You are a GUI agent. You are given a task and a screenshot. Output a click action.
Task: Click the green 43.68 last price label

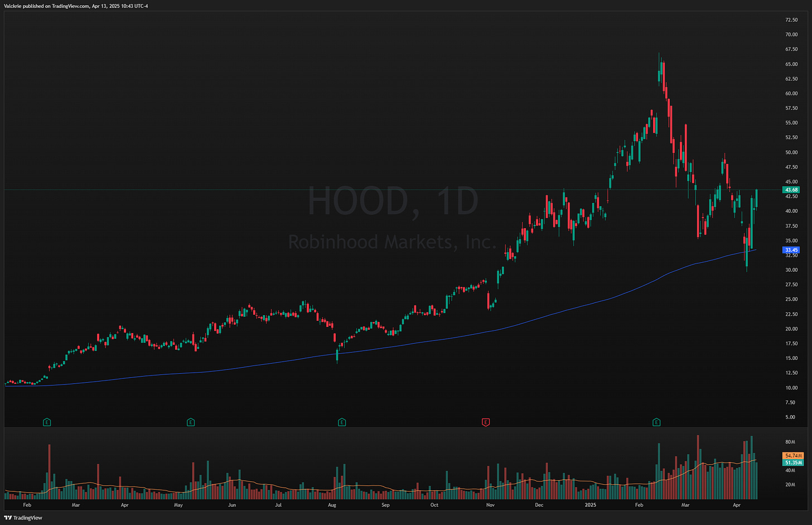[791, 190]
